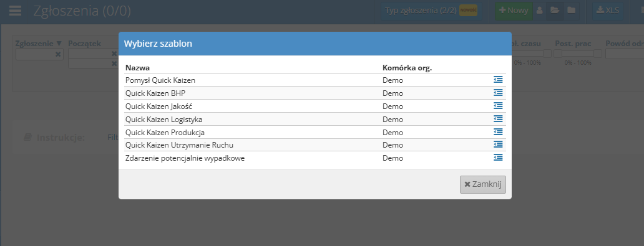This screenshot has height=246, width=644.
Task: Clear the Zgłoszenie filter field
Action: [x=58, y=54]
